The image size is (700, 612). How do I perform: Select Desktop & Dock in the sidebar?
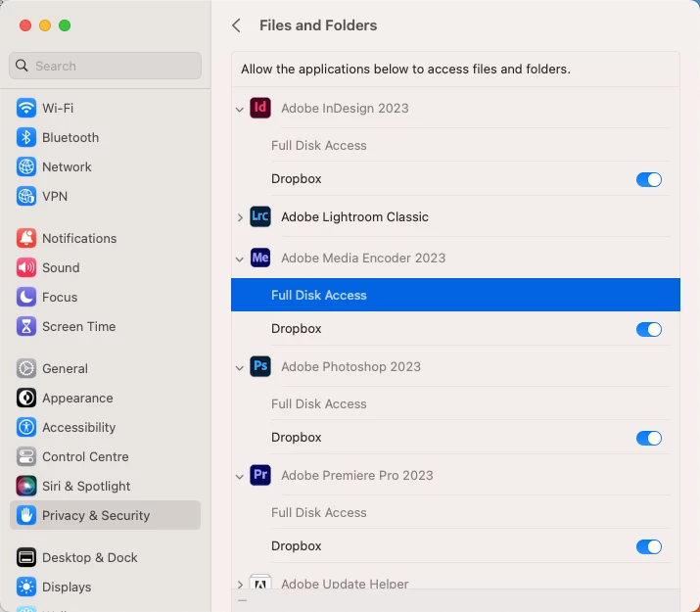click(x=89, y=557)
